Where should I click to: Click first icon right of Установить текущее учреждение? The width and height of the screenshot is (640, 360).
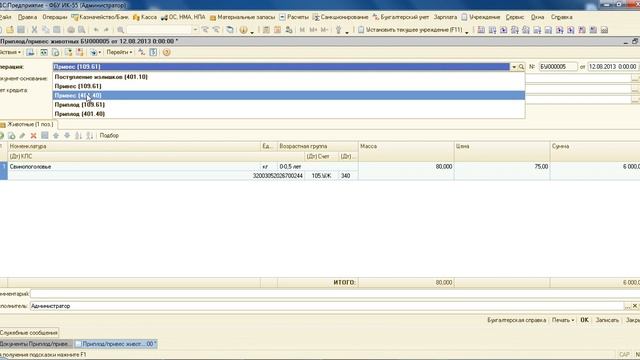(481, 30)
